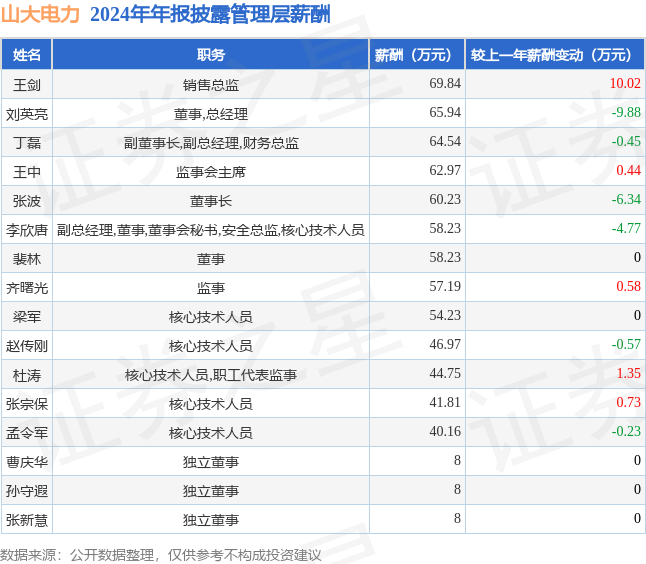Viewport: 646px width, 564px height.
Task: Click the red change value 0.58
Action: (628, 286)
